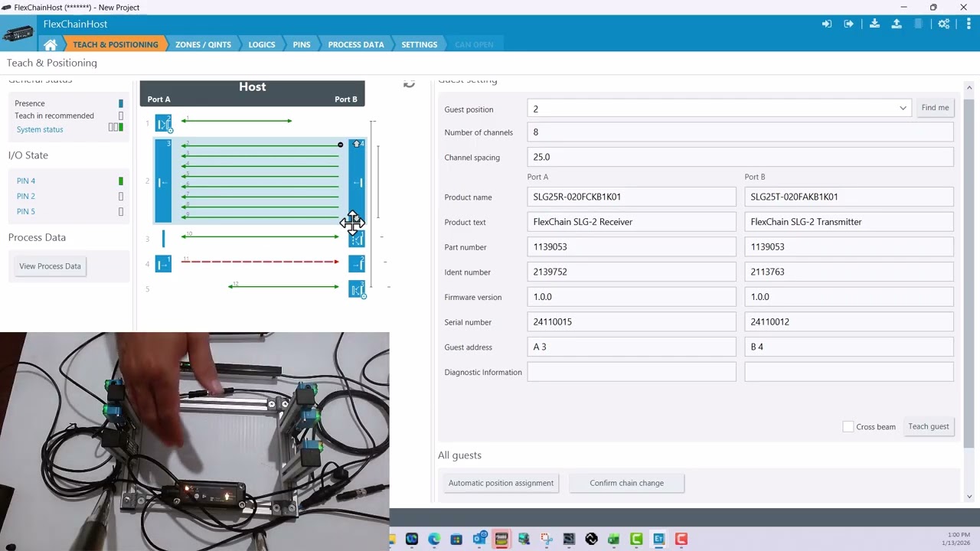The image size is (980, 551).
Task: Click the Number of channels field
Action: (740, 132)
